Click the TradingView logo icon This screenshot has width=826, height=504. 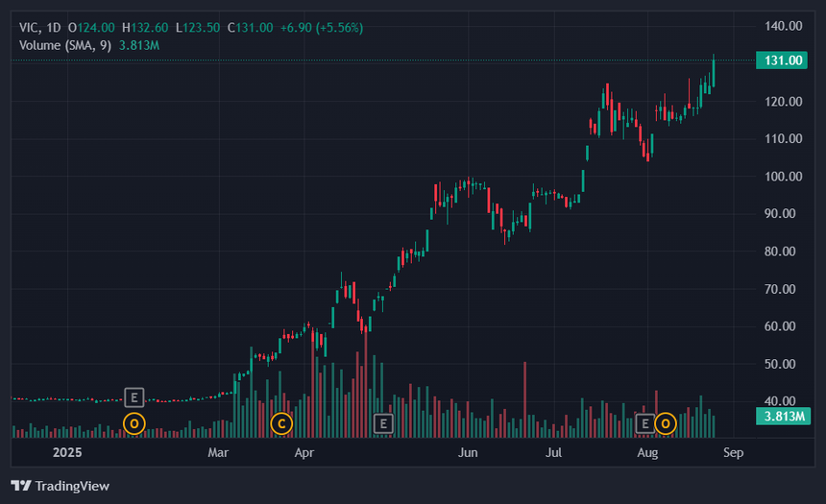(21, 486)
